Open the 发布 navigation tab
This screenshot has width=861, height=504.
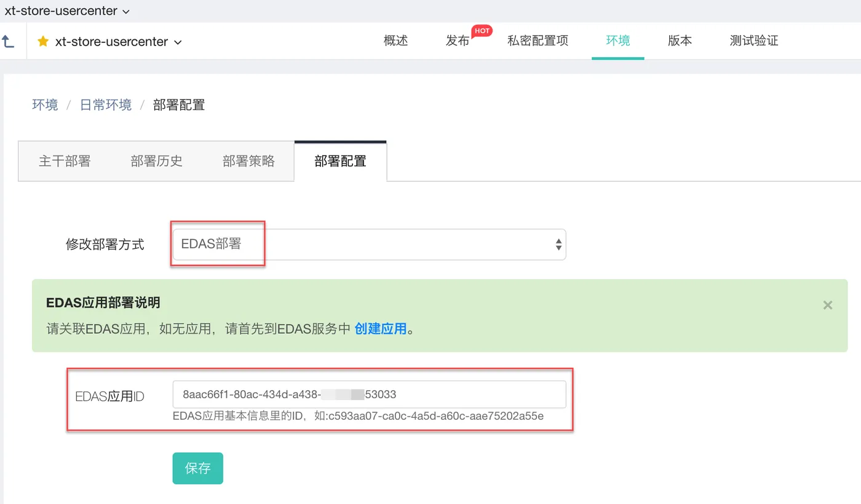(458, 41)
